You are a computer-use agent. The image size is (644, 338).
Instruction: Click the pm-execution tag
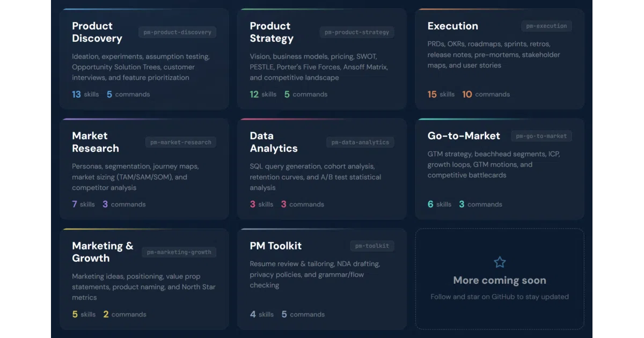point(546,26)
